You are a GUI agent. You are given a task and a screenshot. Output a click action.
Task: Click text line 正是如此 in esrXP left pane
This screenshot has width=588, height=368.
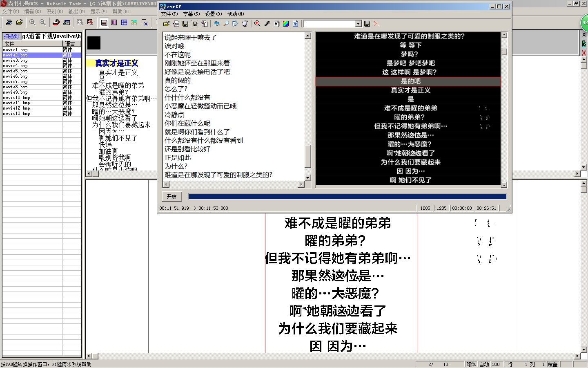click(178, 158)
